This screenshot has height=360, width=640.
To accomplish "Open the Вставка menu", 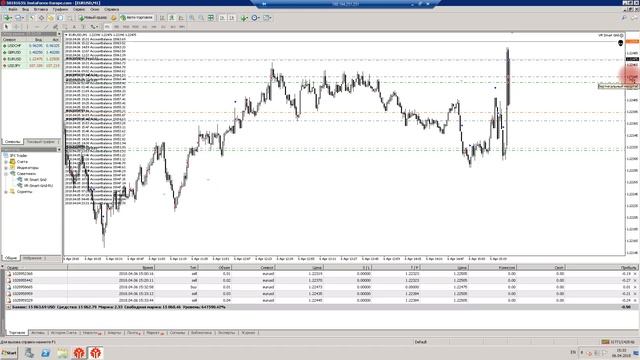I will tap(41, 9).
